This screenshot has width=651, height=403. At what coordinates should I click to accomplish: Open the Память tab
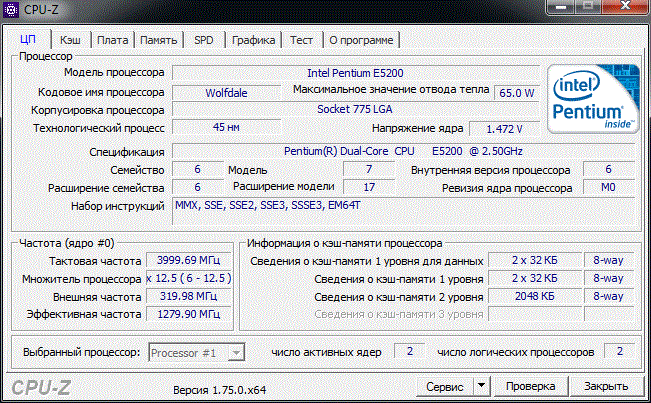(x=159, y=40)
